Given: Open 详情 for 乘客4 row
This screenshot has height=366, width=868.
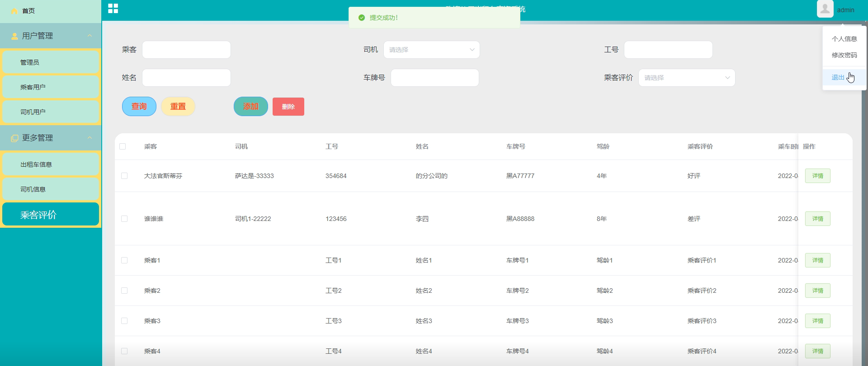Looking at the screenshot, I should [818, 351].
